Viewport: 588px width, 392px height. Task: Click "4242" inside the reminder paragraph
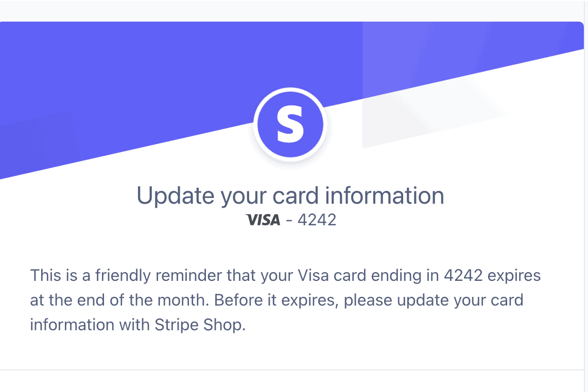coord(463,276)
